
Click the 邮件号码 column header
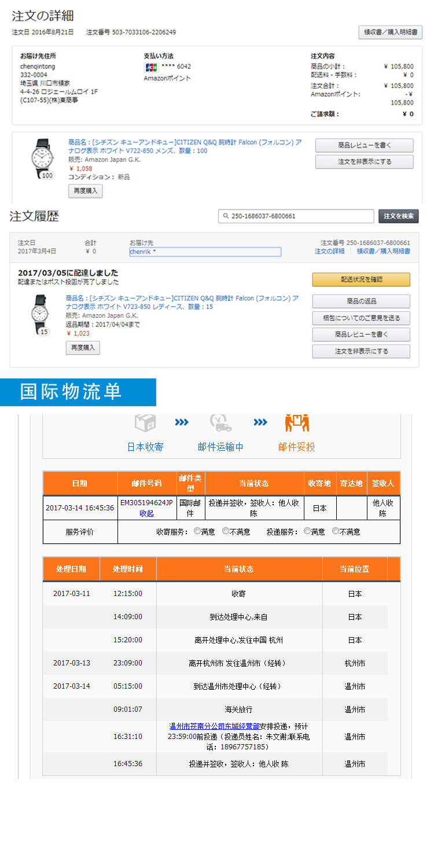pyautogui.click(x=146, y=483)
